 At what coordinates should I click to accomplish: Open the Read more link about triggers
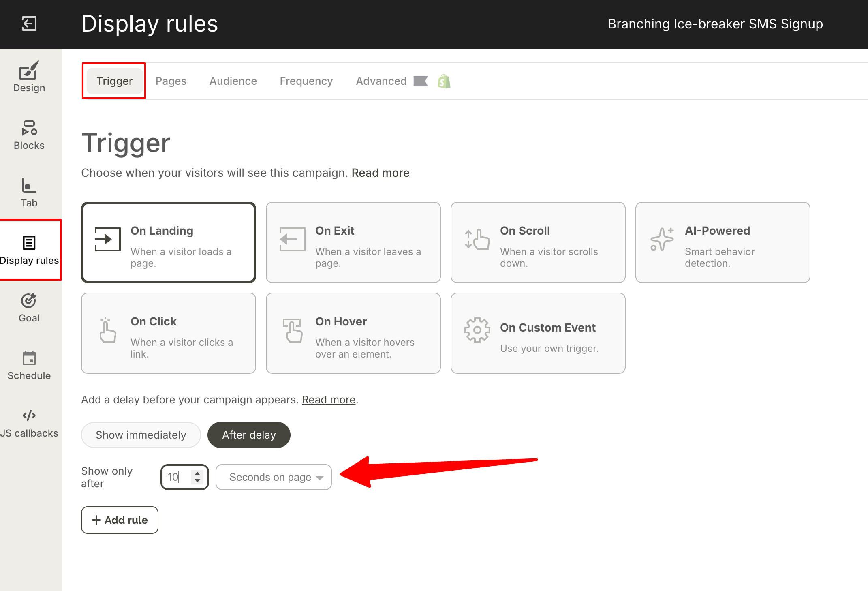click(x=380, y=173)
